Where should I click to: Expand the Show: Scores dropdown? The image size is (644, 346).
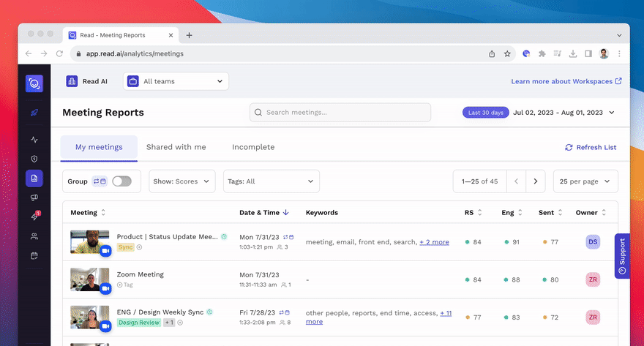[x=182, y=181]
